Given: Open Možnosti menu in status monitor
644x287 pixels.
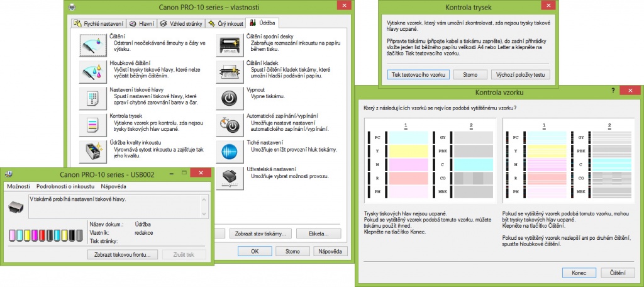Looking at the screenshot, I should click(18, 186).
